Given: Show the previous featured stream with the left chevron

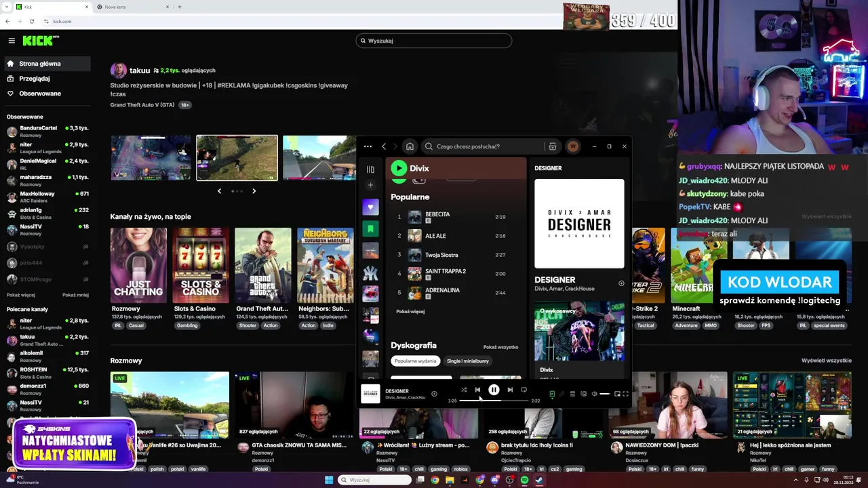Looking at the screenshot, I should coord(219,191).
